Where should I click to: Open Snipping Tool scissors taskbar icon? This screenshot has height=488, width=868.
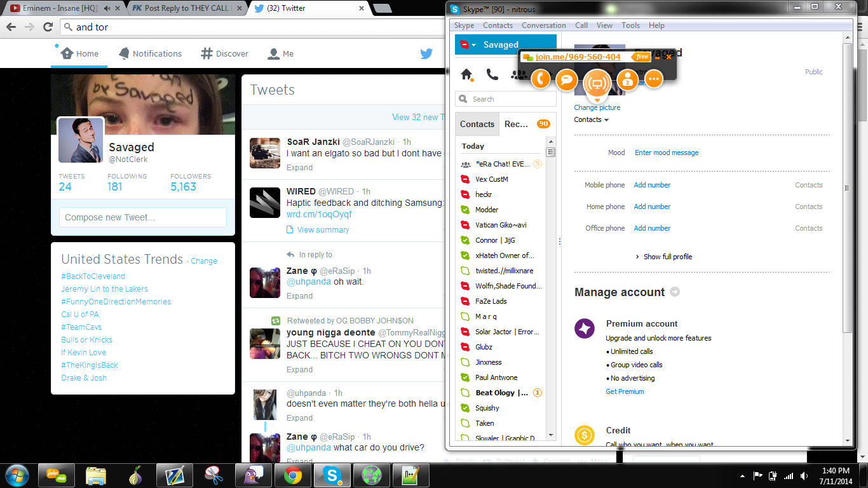tap(214, 475)
